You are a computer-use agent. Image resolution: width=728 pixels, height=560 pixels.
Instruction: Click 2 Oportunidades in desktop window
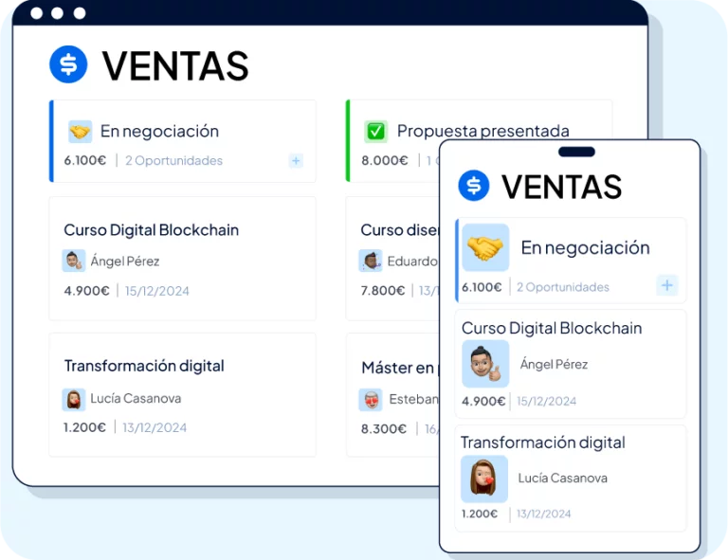pos(173,160)
